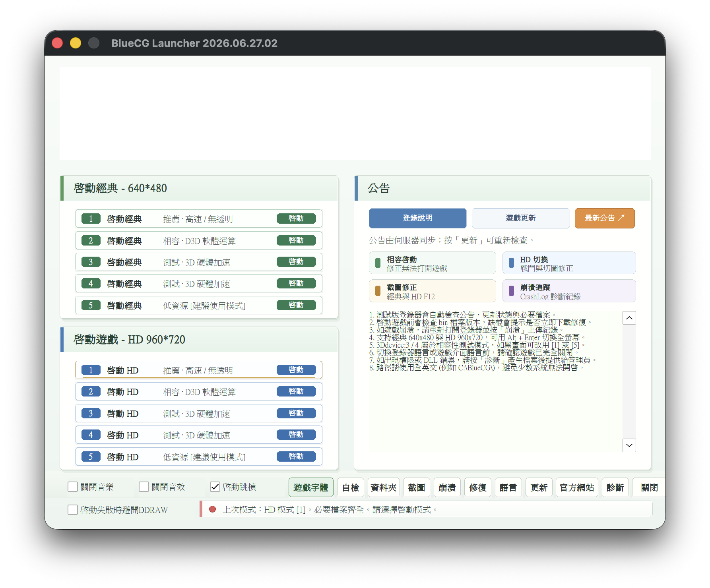This screenshot has width=710, height=588.
Task: Click 公告 panel header
Action: (502, 188)
